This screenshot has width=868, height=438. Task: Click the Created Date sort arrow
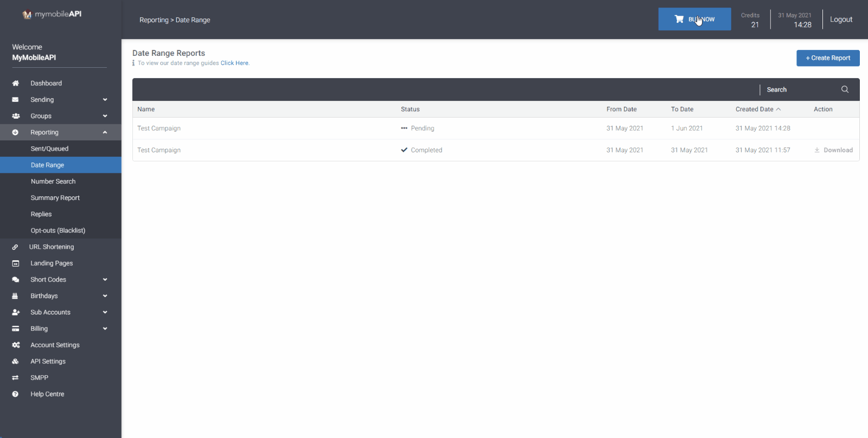[778, 110]
